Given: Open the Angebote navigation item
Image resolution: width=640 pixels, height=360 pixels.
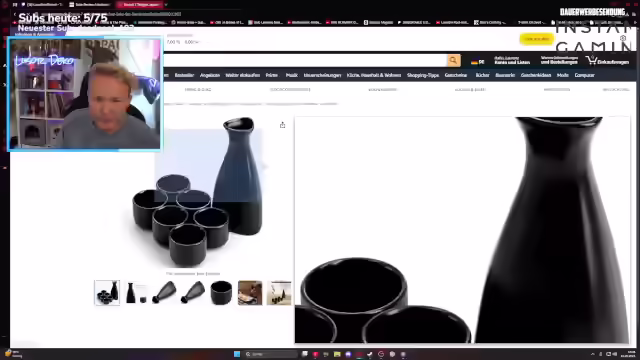Looking at the screenshot, I should [x=210, y=75].
